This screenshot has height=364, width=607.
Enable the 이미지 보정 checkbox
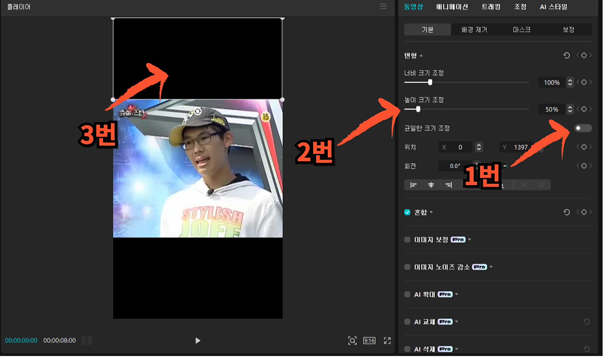point(407,240)
